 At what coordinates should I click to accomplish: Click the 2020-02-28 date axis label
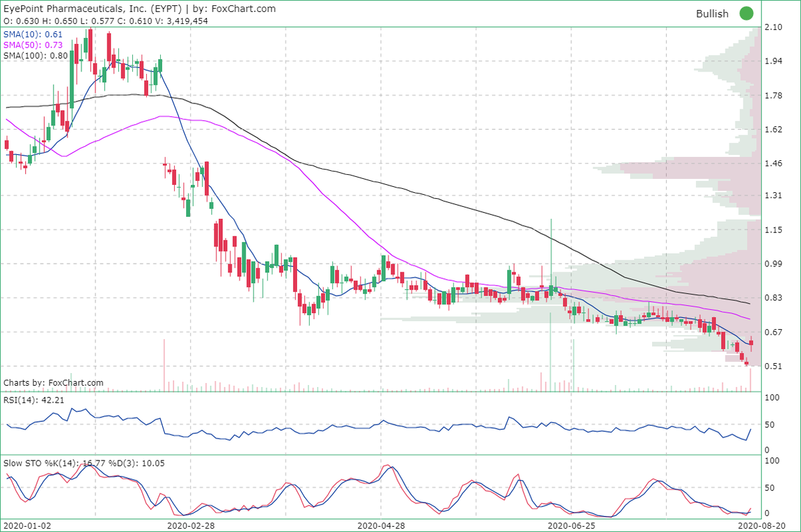click(x=191, y=525)
